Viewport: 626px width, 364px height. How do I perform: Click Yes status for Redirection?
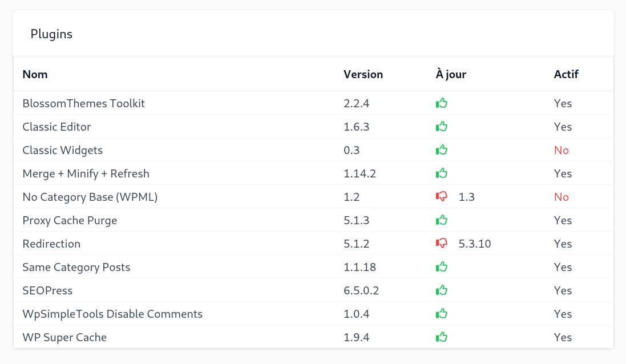[563, 244]
